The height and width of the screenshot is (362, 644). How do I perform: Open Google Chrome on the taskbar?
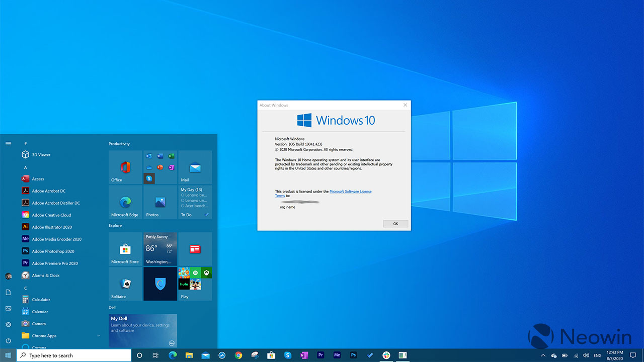(238, 355)
